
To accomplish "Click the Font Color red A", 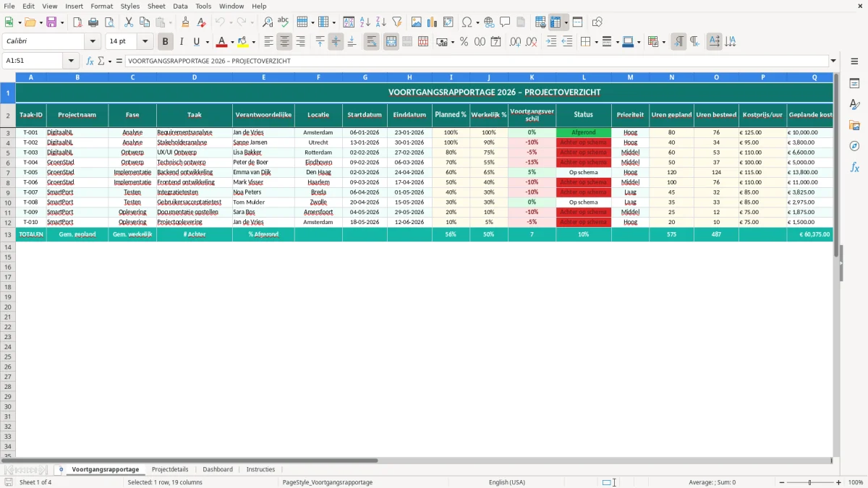I will 221,42.
